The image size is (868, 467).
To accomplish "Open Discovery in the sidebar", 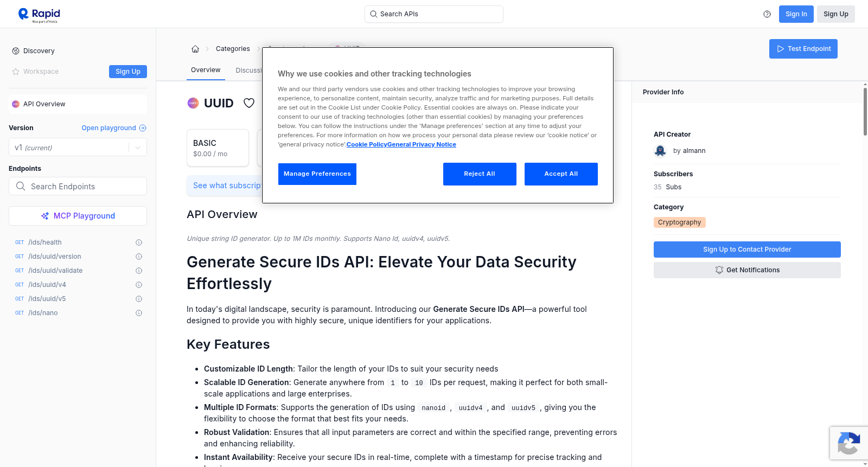I will point(39,51).
